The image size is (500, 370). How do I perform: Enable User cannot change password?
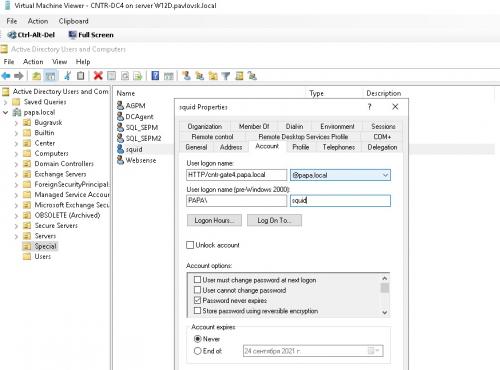(197, 290)
